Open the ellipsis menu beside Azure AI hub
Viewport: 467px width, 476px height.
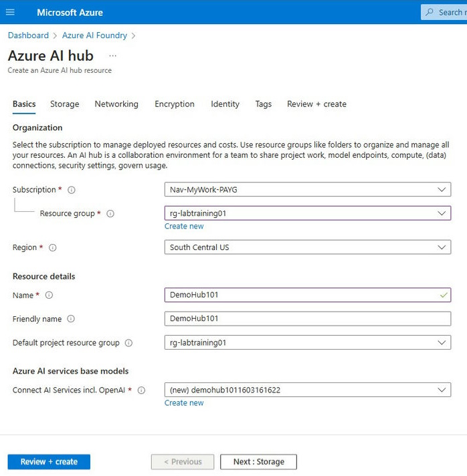(x=112, y=56)
